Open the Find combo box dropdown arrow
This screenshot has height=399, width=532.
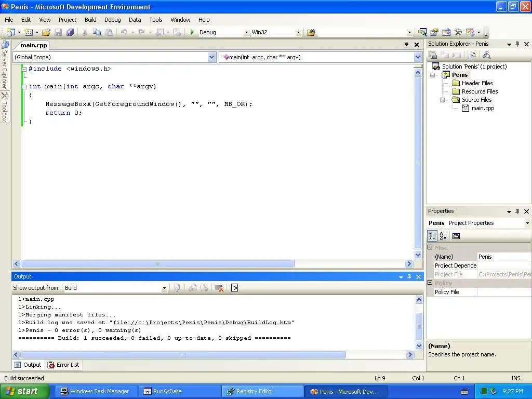click(x=409, y=32)
